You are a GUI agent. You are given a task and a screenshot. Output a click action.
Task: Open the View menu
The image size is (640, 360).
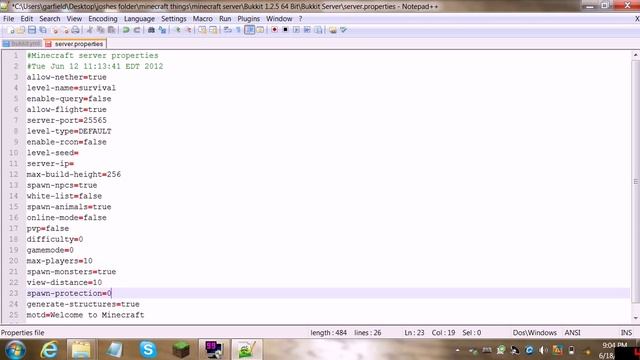tap(74, 19)
